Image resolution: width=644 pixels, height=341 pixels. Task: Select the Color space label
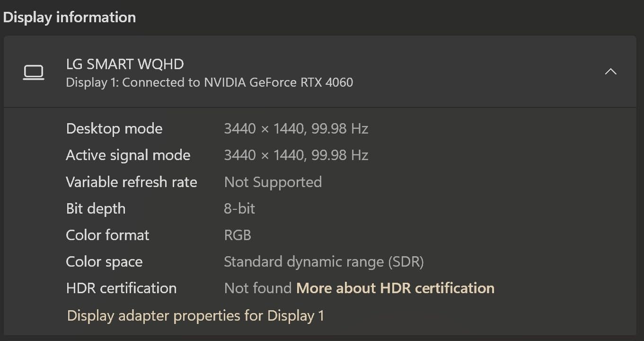104,261
